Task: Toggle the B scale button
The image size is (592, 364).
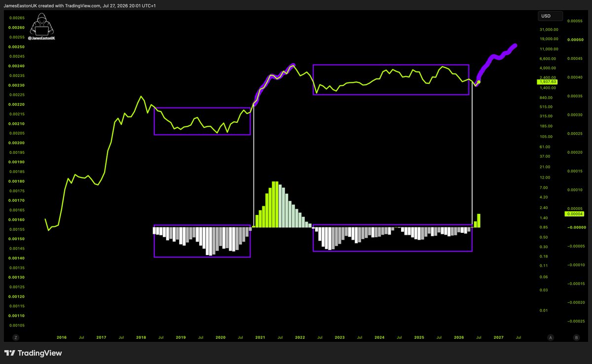Action: click(576, 337)
